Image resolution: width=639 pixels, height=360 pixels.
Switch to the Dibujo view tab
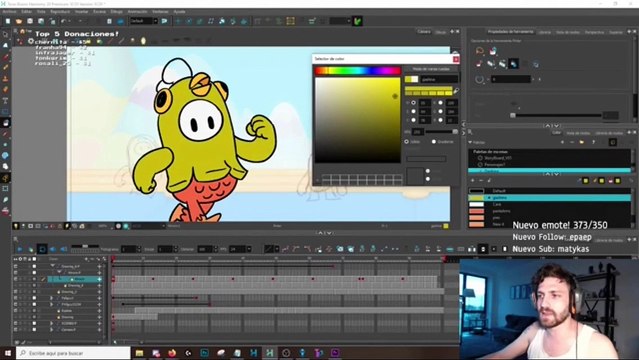(x=441, y=32)
